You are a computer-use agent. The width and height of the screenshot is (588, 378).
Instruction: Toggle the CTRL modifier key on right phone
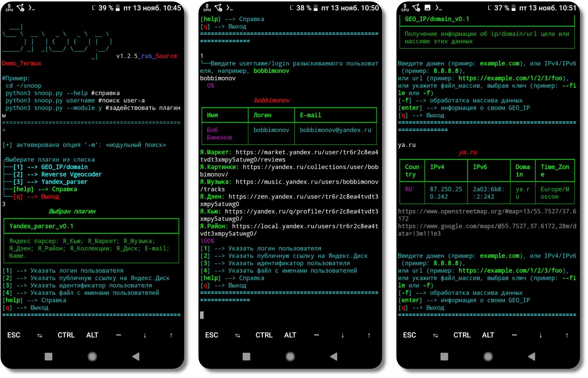(x=462, y=335)
